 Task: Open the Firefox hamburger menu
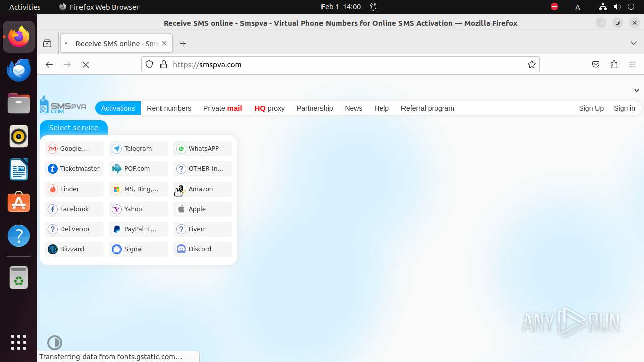click(632, 64)
